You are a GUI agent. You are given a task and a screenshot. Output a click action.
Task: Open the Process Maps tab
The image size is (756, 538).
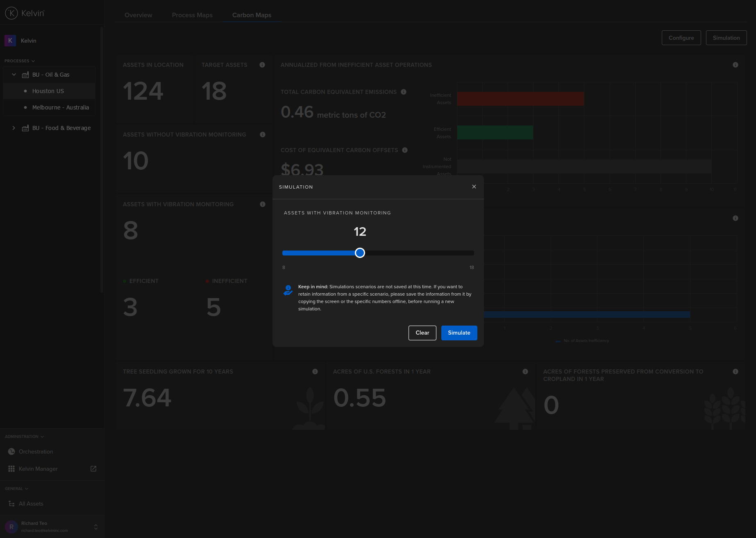tap(192, 15)
